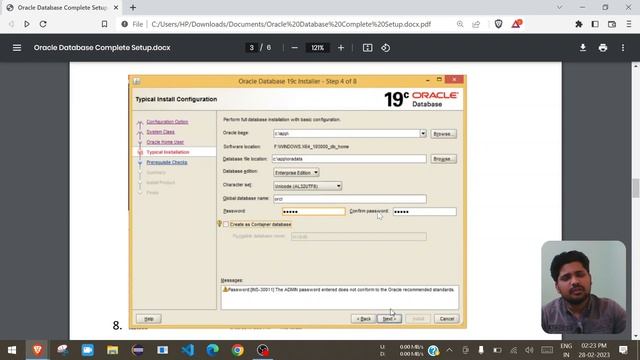
Task: Click the Password field in installer
Action: pyautogui.click(x=313, y=211)
